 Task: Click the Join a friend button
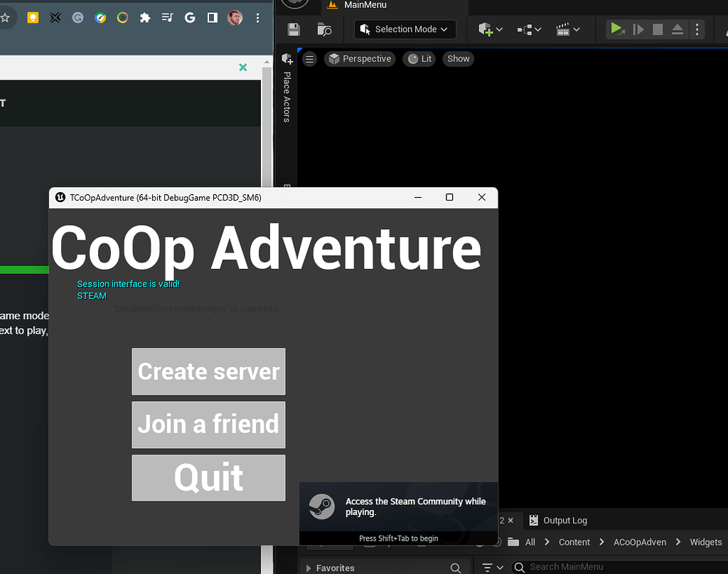(x=208, y=425)
